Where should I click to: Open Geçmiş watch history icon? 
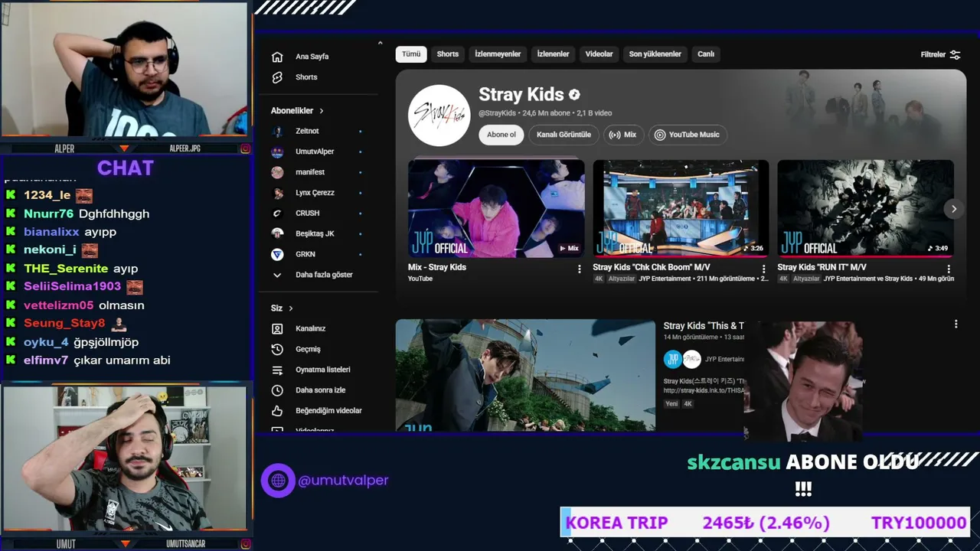pos(277,349)
